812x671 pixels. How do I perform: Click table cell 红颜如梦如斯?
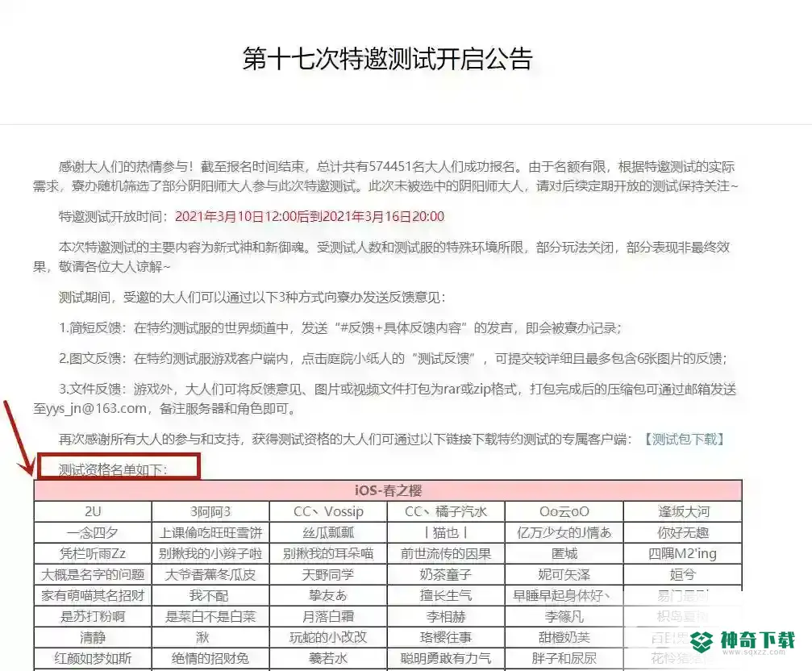pos(93,659)
